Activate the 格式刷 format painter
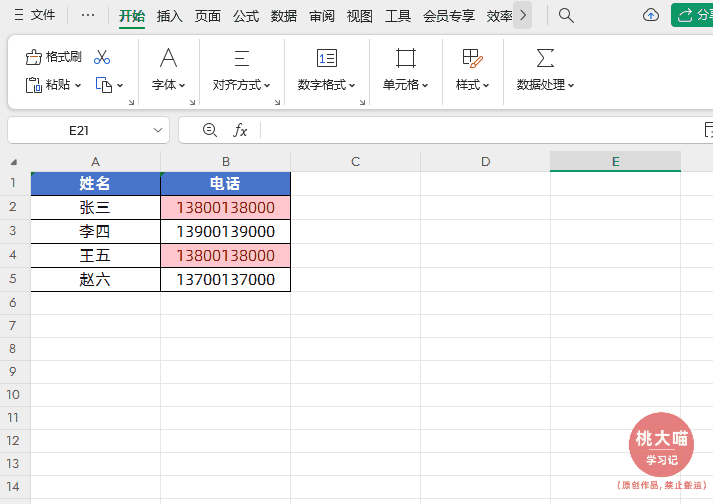The width and height of the screenshot is (713, 504). pyautogui.click(x=54, y=57)
